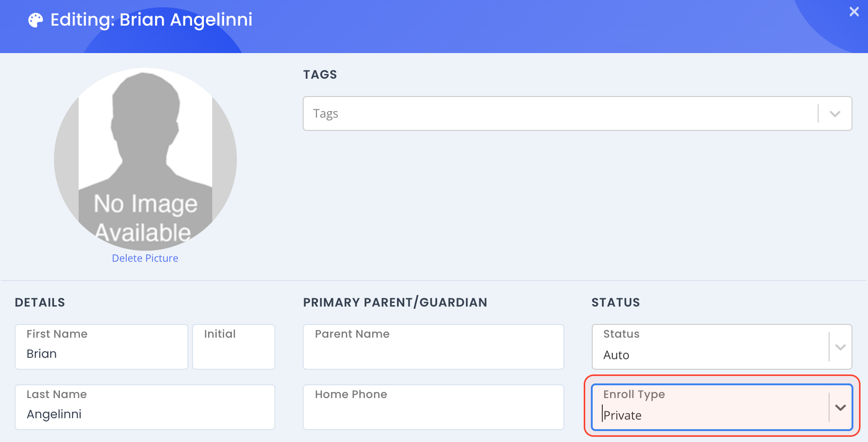Viewport: 868px width, 442px height.
Task: Close the Editing Brian Angelinni dialog
Action: click(854, 12)
